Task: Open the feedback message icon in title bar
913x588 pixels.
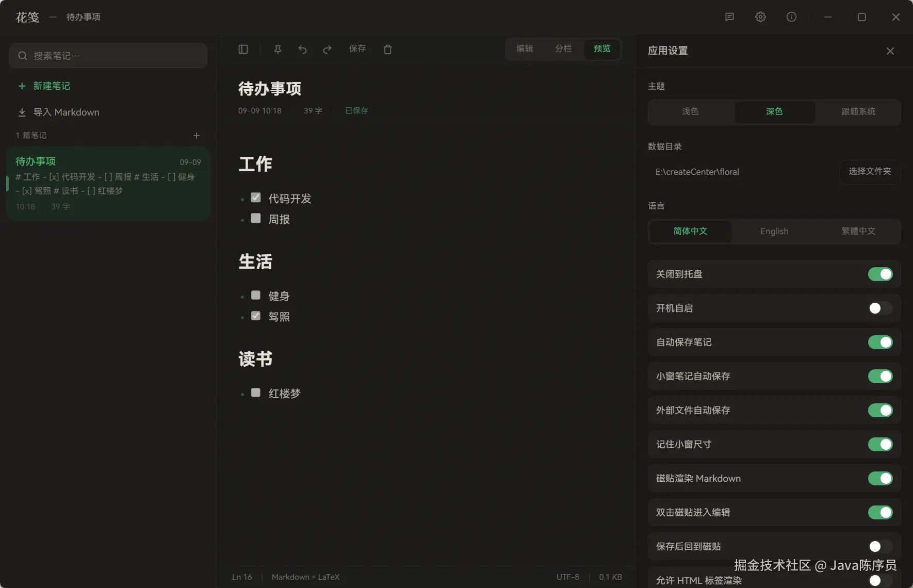Action: [729, 17]
